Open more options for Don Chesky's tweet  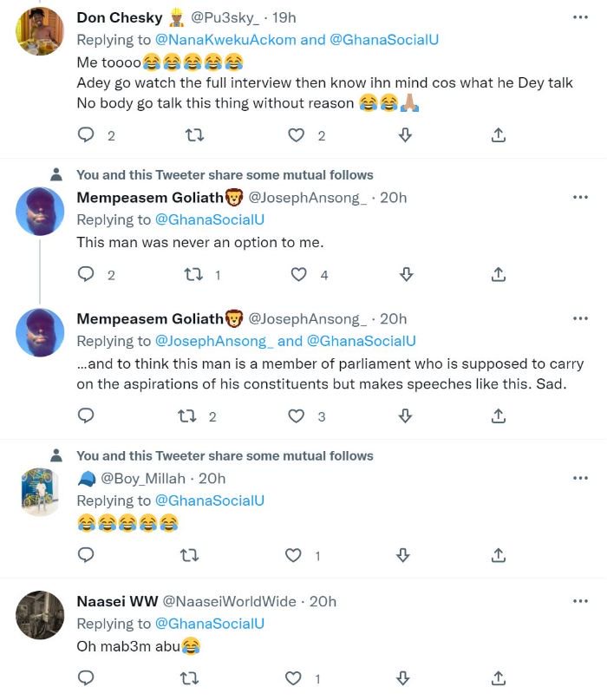(x=580, y=16)
